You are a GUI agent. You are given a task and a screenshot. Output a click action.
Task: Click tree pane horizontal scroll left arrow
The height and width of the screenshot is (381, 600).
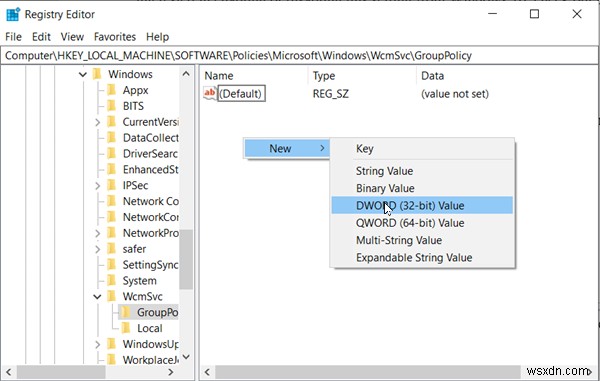coord(9,372)
